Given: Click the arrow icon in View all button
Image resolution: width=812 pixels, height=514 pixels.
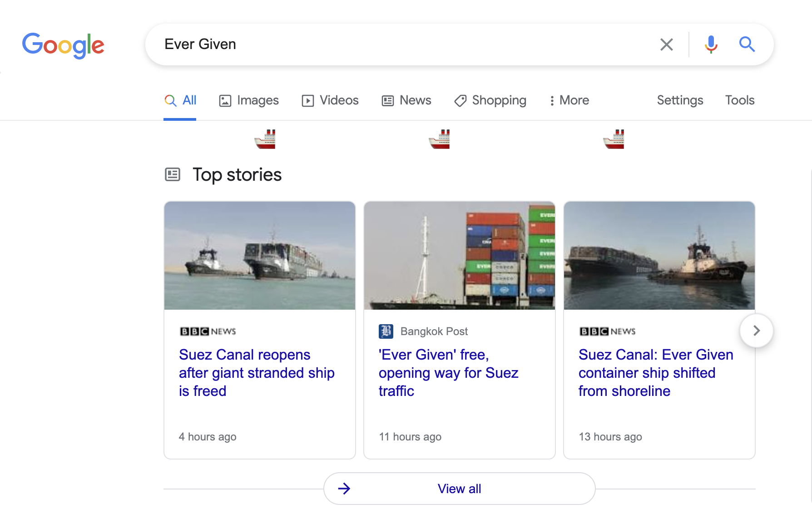Looking at the screenshot, I should (x=344, y=489).
